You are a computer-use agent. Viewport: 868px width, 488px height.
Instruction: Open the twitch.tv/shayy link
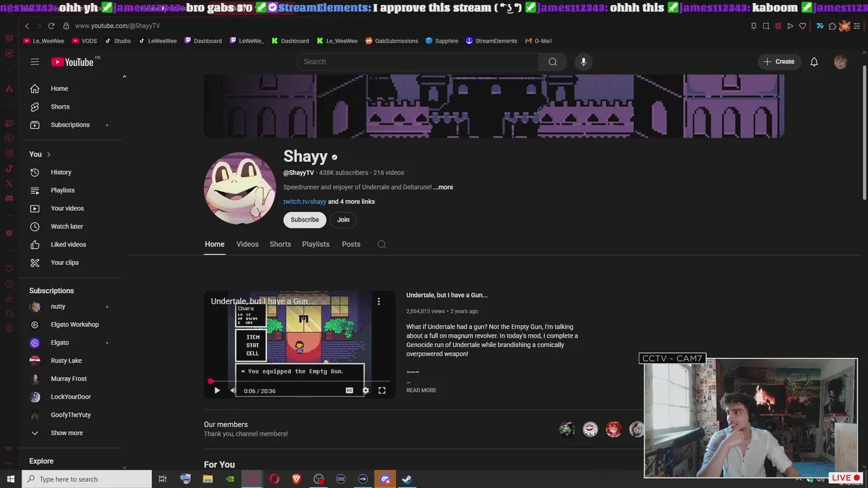coord(304,201)
